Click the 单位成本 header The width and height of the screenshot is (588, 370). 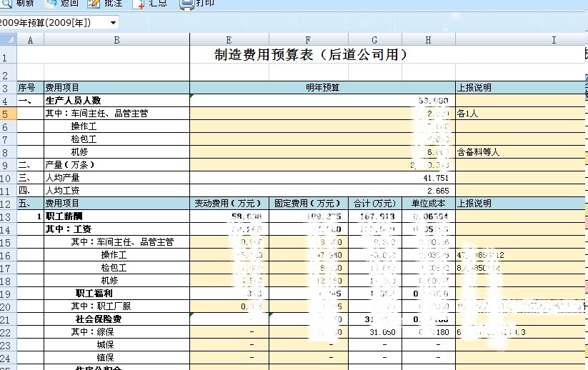click(428, 203)
